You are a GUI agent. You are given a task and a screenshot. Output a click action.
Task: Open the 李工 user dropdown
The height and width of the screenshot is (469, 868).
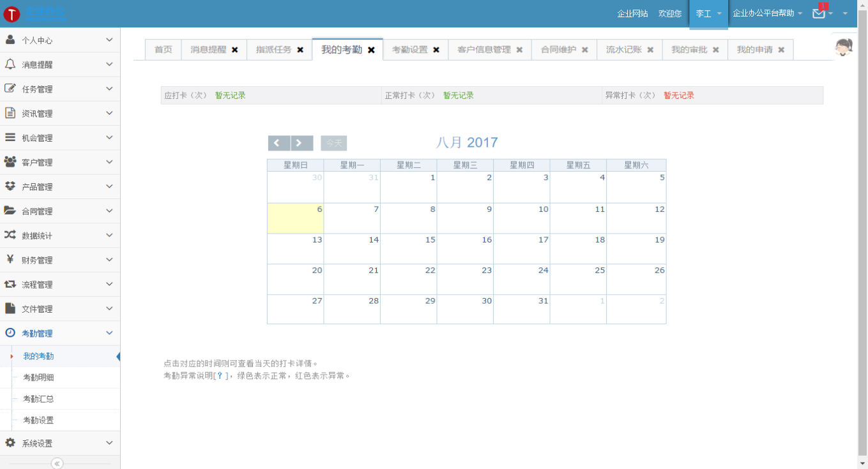[x=708, y=13]
